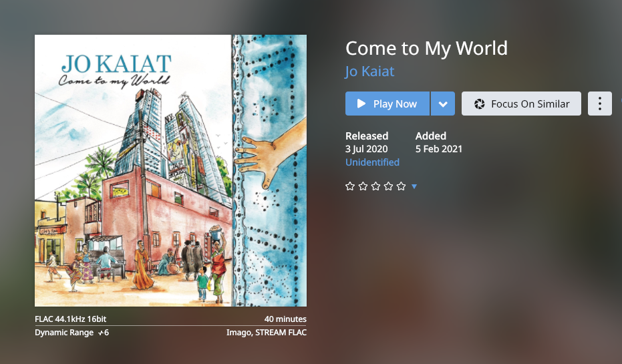Rate album three stars
Screen dimensions: 622x364
click(x=375, y=186)
